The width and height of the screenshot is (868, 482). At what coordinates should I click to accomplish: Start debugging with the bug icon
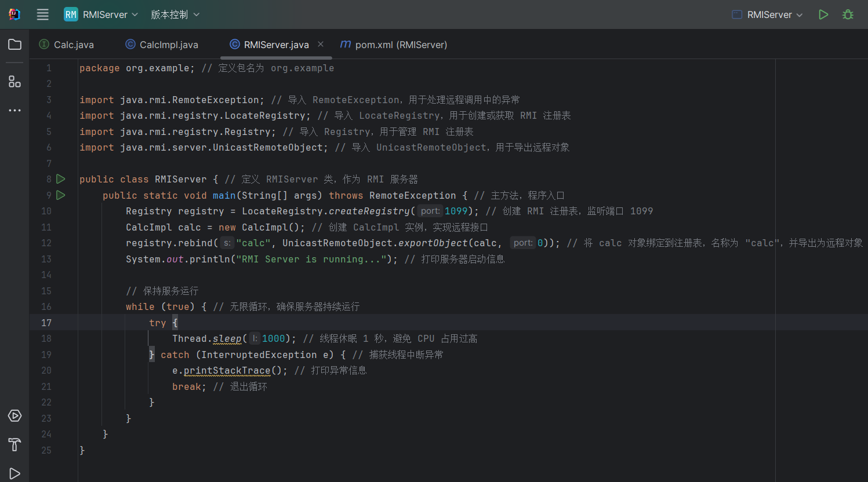tap(848, 14)
